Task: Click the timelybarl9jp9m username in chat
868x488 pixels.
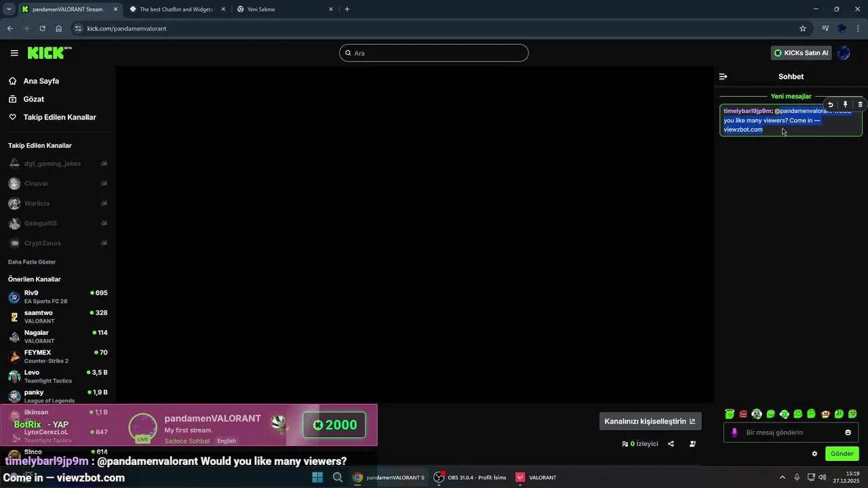Action: 748,111
